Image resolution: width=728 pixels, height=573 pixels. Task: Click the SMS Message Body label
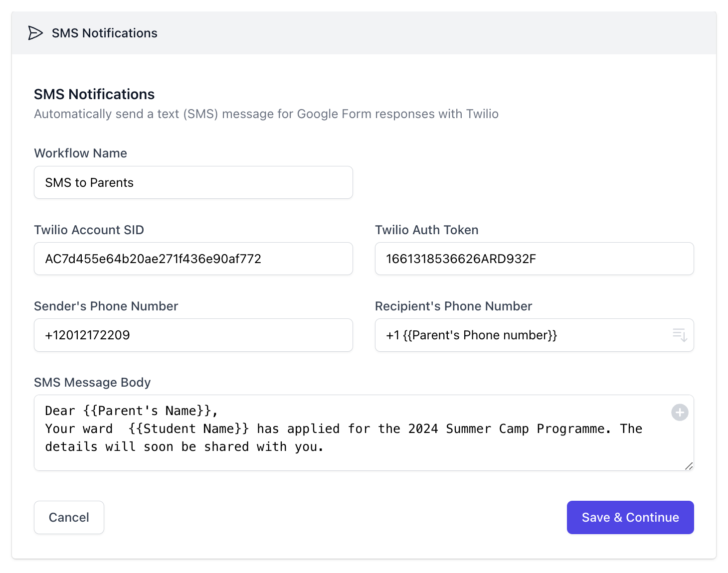tap(92, 382)
